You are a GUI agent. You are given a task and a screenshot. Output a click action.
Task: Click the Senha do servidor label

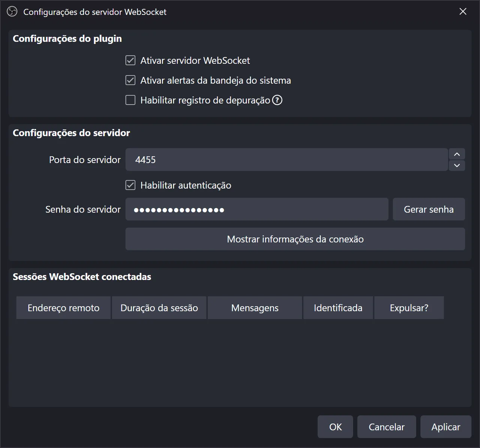(x=83, y=209)
